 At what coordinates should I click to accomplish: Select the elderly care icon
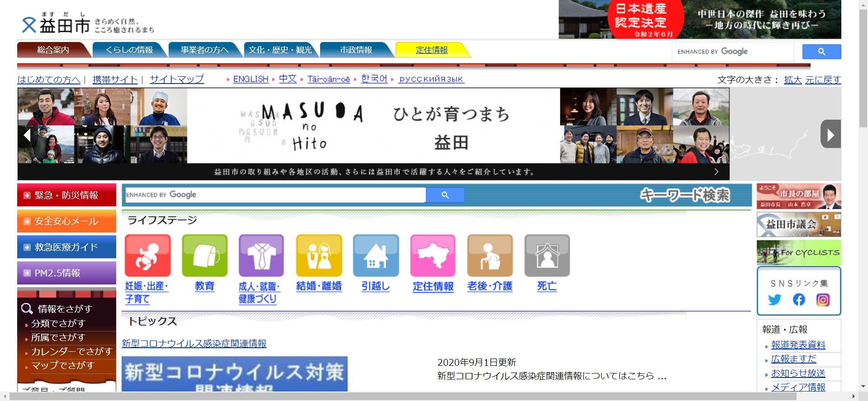490,256
